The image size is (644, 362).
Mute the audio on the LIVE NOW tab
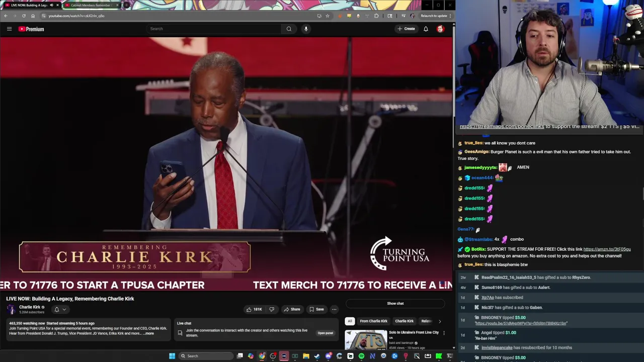51,5
